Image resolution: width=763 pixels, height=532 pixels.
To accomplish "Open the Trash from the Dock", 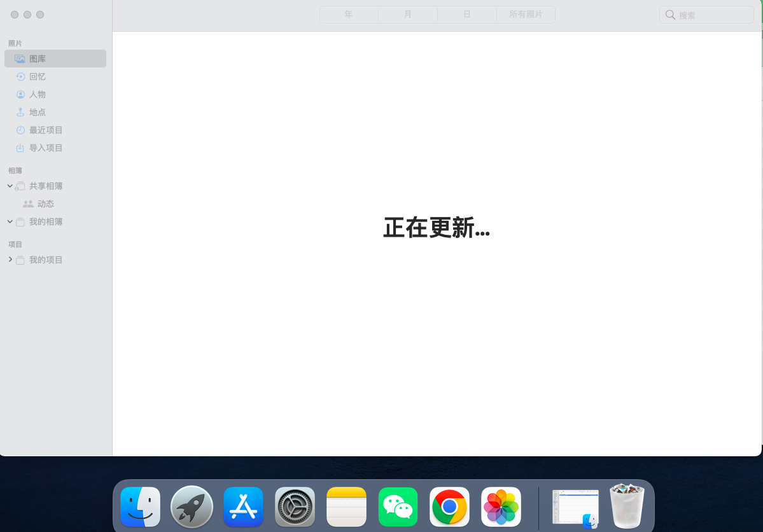I will [626, 507].
